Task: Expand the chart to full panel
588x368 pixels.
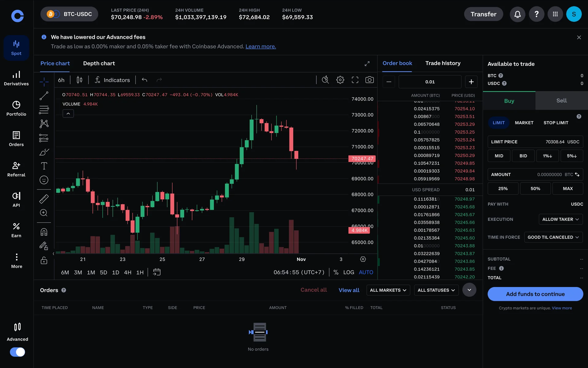Action: tap(367, 63)
